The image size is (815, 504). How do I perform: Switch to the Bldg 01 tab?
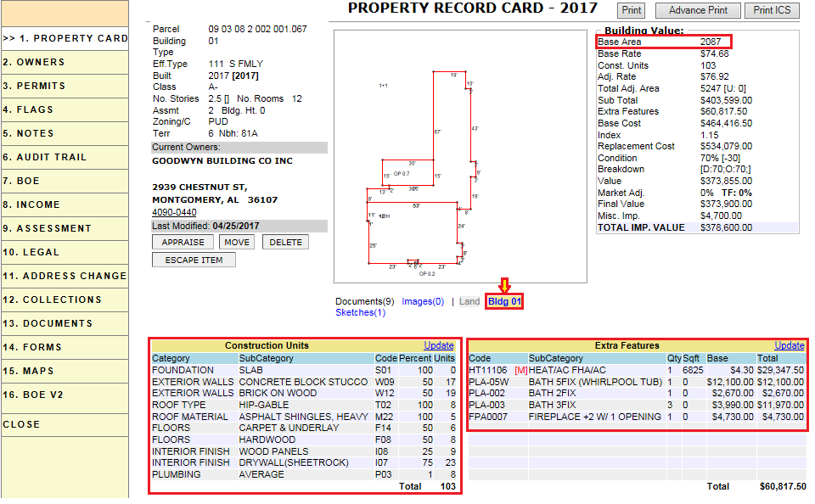(504, 301)
